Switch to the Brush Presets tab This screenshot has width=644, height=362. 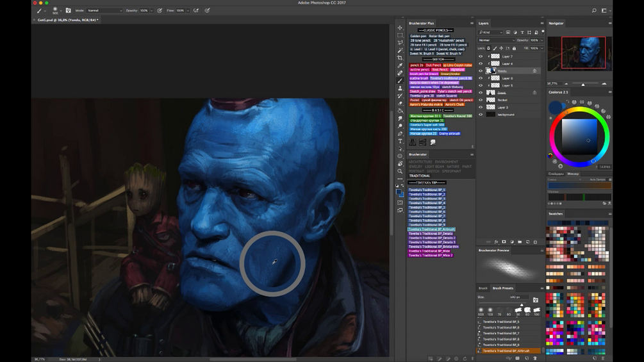503,288
